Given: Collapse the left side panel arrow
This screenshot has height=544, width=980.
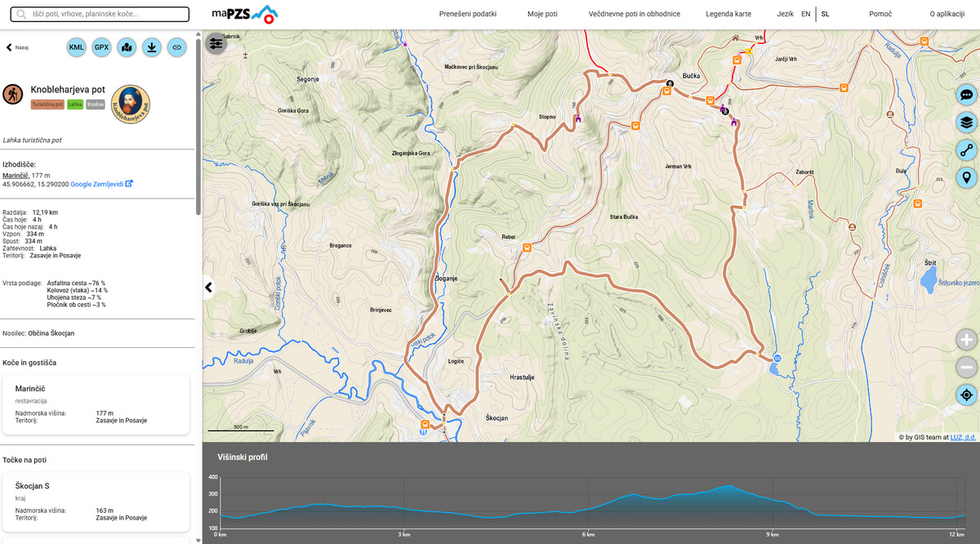Looking at the screenshot, I should coord(208,288).
